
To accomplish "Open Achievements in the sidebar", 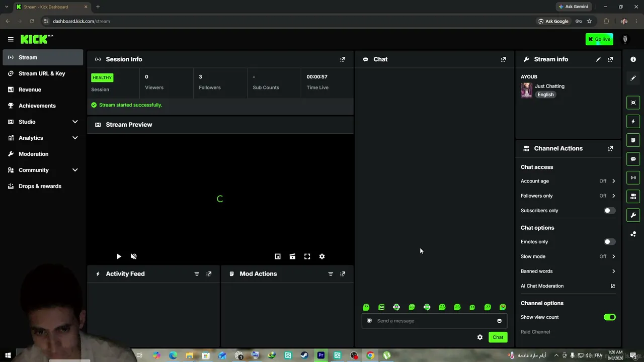I will tap(43, 106).
